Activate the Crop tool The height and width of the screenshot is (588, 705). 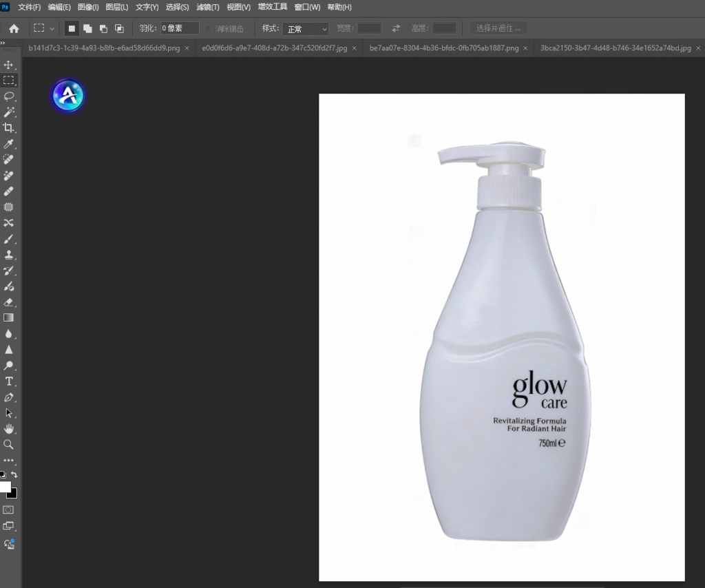coord(9,127)
